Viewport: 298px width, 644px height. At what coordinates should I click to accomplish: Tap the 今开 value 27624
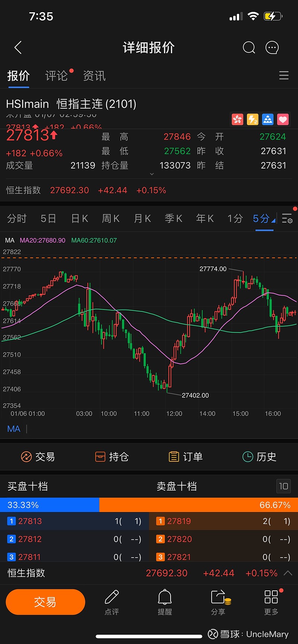[273, 137]
